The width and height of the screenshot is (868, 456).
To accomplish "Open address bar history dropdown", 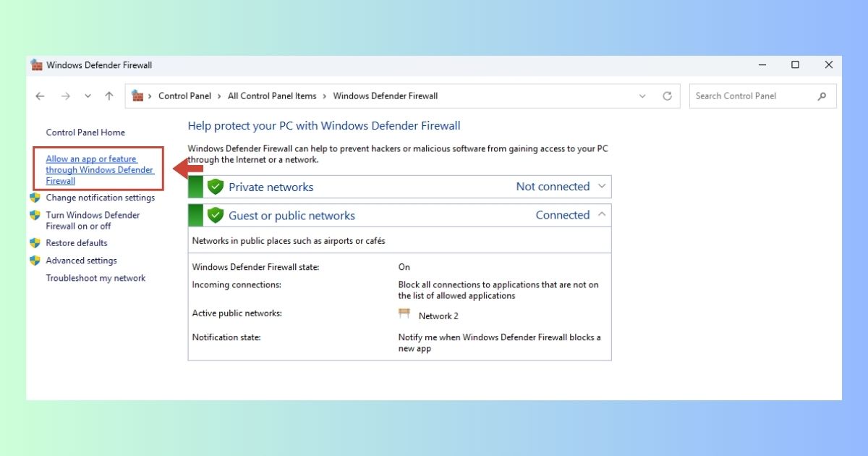I will click(642, 96).
